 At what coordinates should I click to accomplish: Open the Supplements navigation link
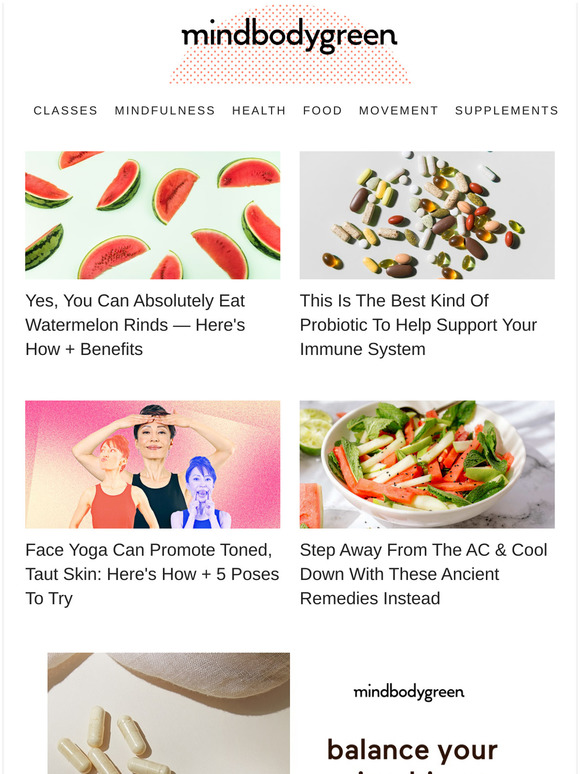(506, 111)
